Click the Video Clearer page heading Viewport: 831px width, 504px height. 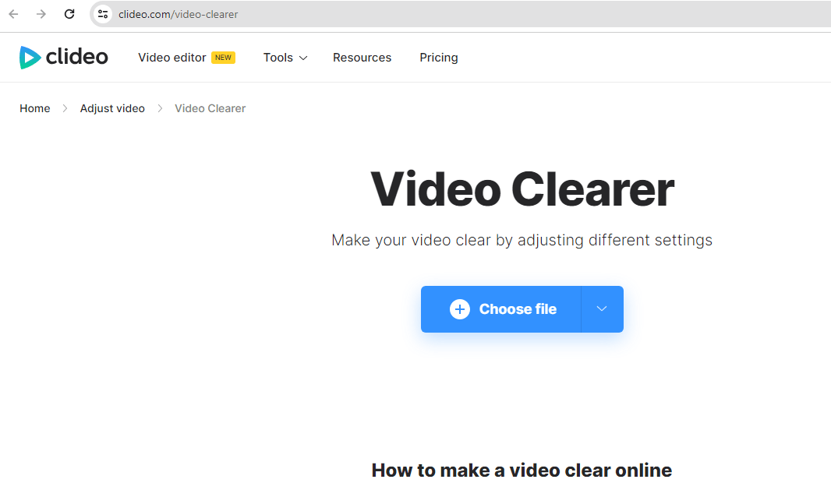[x=521, y=189]
